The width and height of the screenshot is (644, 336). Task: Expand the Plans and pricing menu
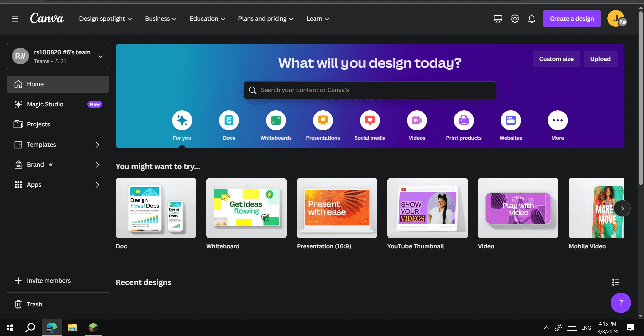pos(266,19)
